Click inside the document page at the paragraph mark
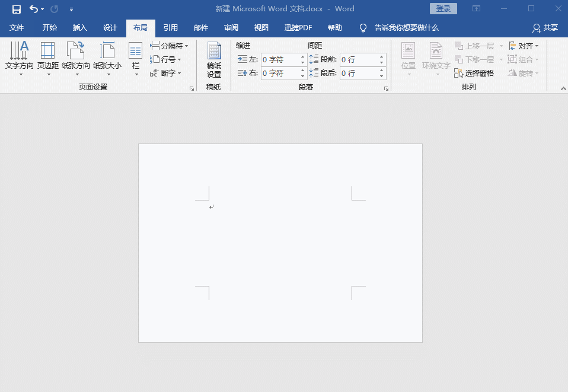The image size is (568, 392). [212, 207]
